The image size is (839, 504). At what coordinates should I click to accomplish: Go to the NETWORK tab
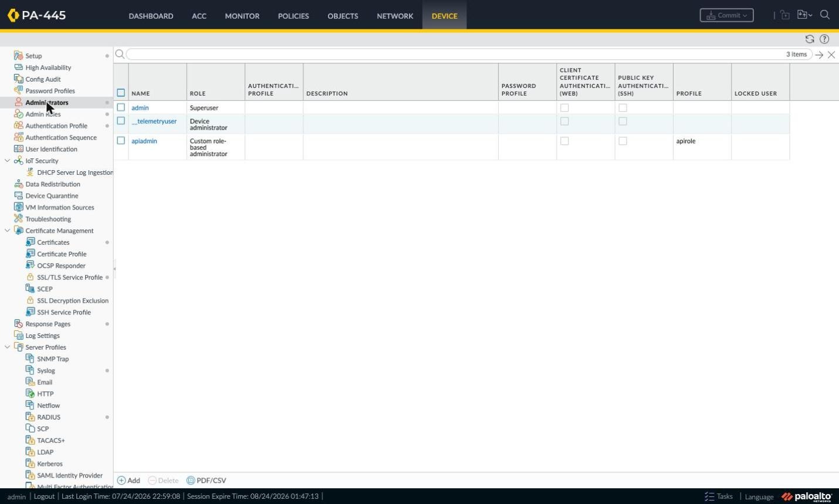[395, 16]
